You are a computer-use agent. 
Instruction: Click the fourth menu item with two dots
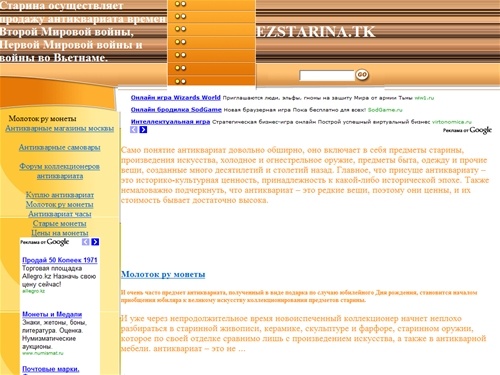pyautogui.click(x=211, y=42)
